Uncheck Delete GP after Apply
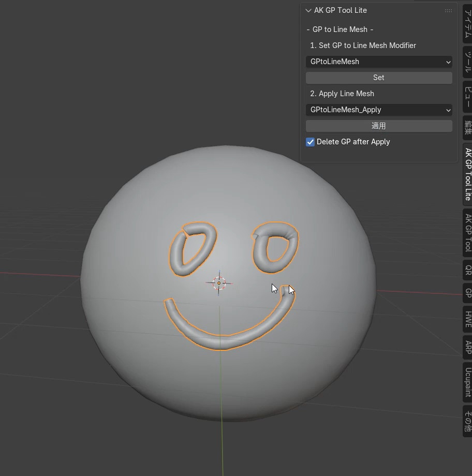 click(x=309, y=141)
